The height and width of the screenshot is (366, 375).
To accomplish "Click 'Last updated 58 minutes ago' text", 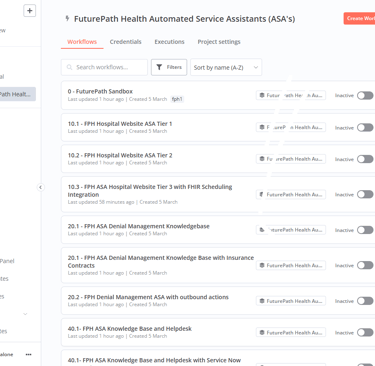I will coord(101,202).
